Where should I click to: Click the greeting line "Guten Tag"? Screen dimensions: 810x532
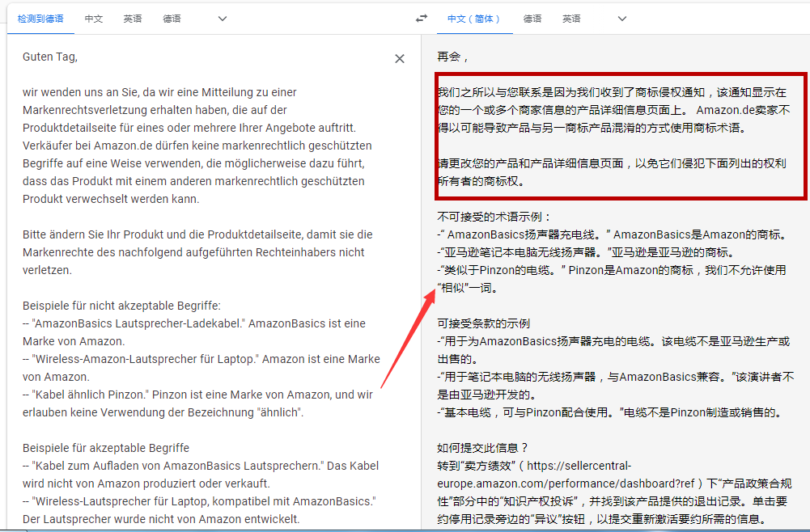[49, 57]
